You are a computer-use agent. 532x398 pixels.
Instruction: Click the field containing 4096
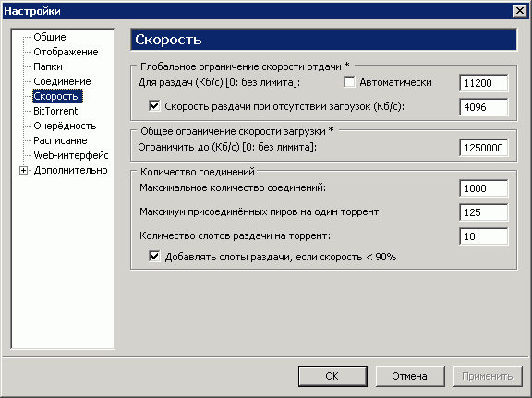pyautogui.click(x=484, y=107)
